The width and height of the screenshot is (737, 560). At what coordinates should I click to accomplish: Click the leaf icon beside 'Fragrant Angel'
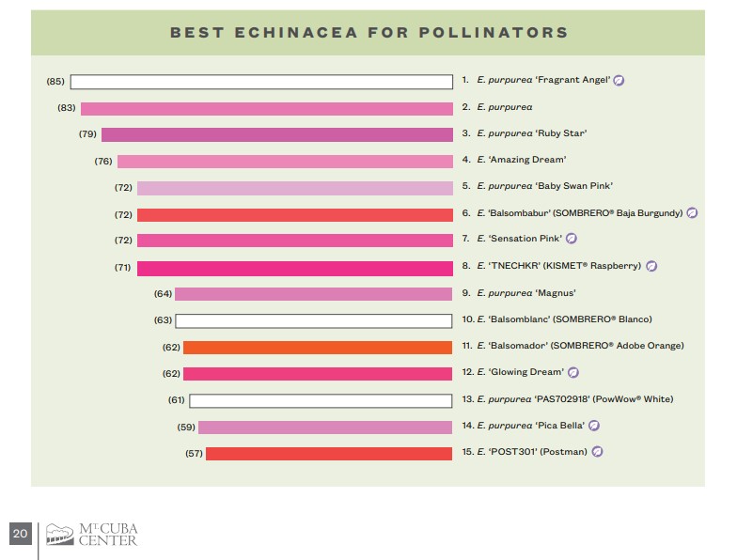click(619, 81)
